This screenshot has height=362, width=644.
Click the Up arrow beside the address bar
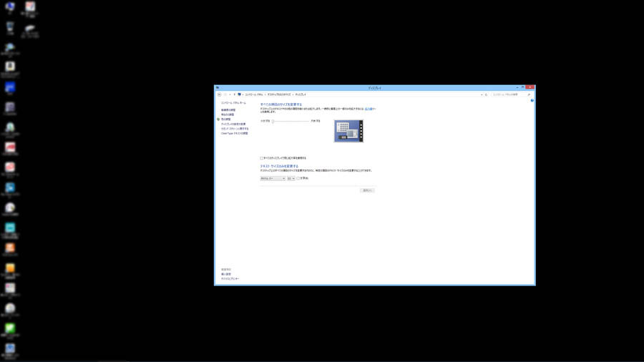234,94
